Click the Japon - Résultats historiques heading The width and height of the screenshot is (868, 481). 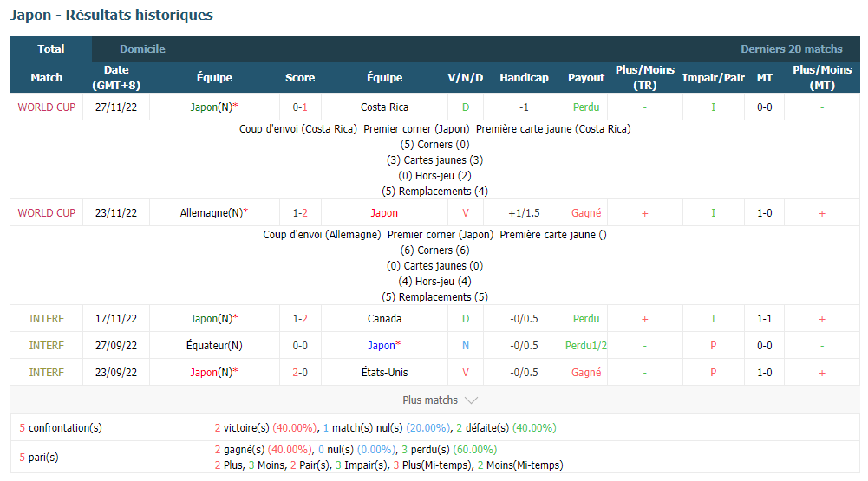click(x=111, y=15)
